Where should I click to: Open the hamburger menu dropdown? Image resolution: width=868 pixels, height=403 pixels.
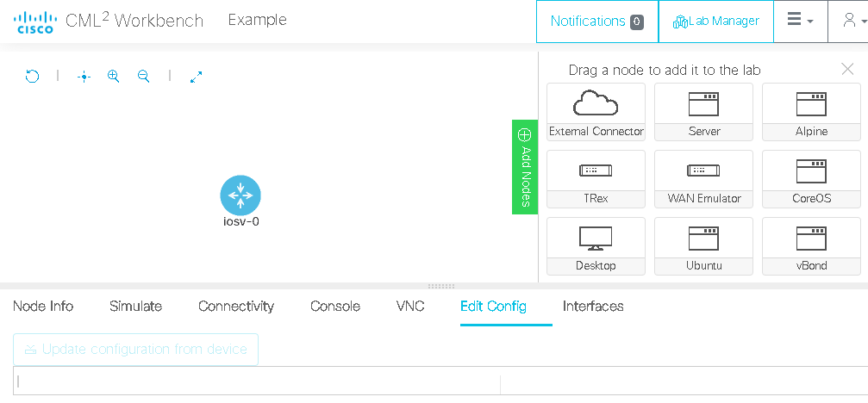(x=801, y=22)
